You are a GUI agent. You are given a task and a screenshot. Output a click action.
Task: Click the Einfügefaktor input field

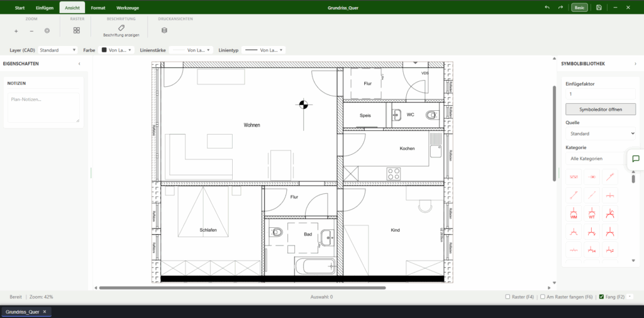[601, 94]
